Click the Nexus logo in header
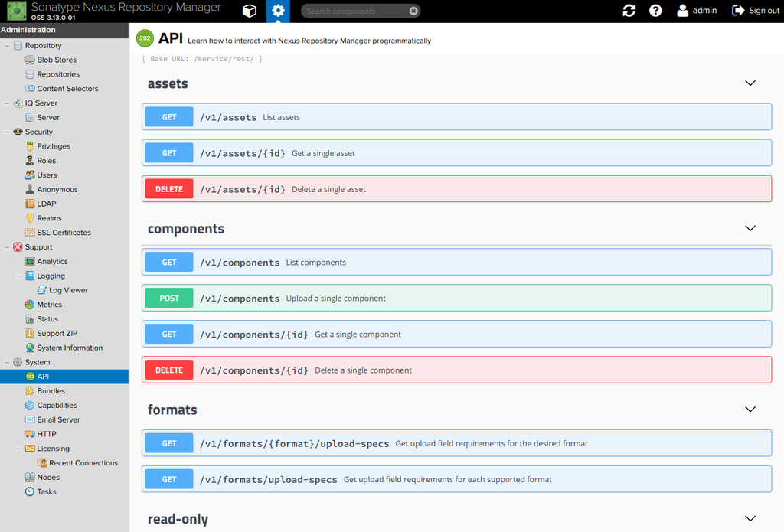 (x=17, y=11)
